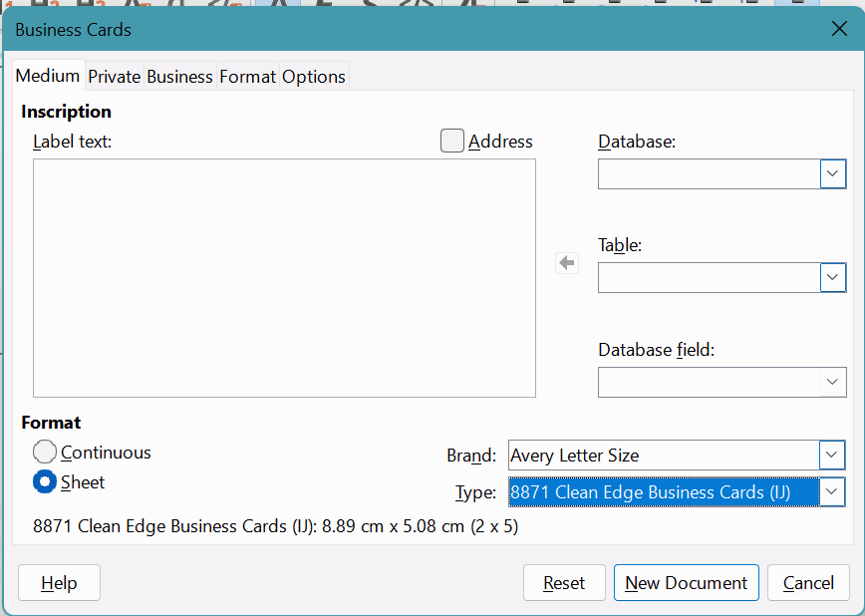The width and height of the screenshot is (865, 616).
Task: Cancel the Business Cards dialog
Action: [x=808, y=582]
